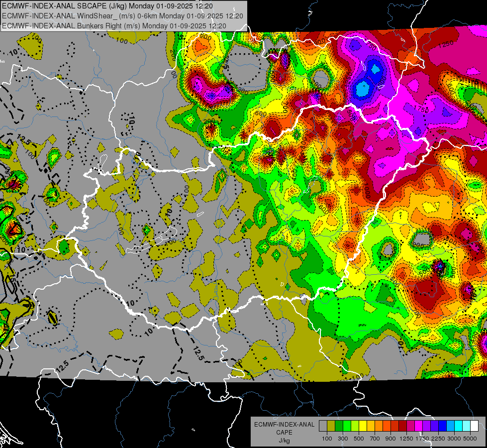Click the legend value 2250
This screenshot has width=487, height=448.
point(438,439)
